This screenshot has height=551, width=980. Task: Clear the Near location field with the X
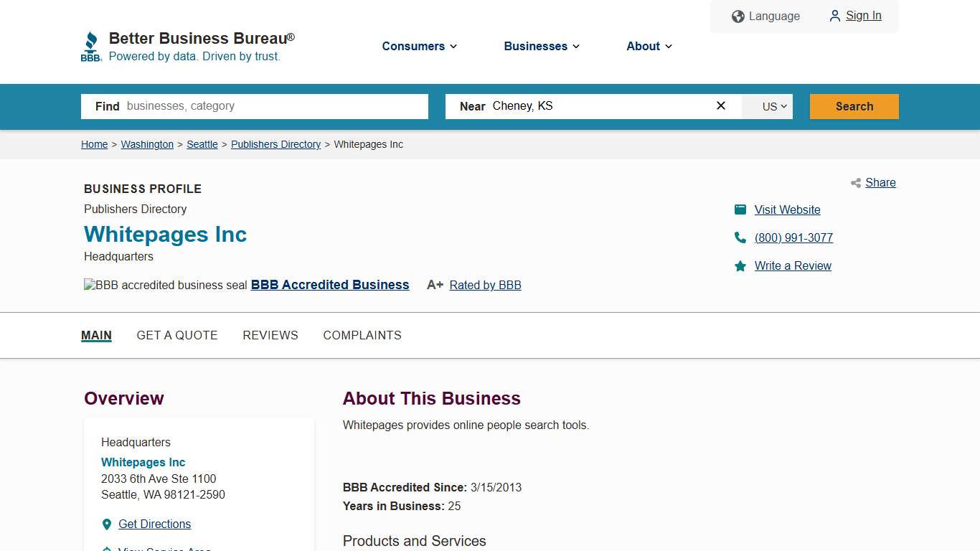(720, 105)
